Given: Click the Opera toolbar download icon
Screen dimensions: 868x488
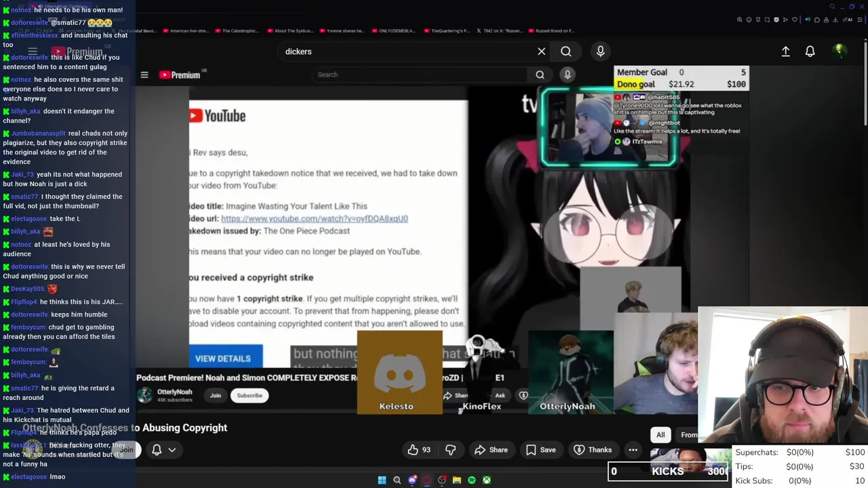Looking at the screenshot, I should pyautogui.click(x=835, y=20).
